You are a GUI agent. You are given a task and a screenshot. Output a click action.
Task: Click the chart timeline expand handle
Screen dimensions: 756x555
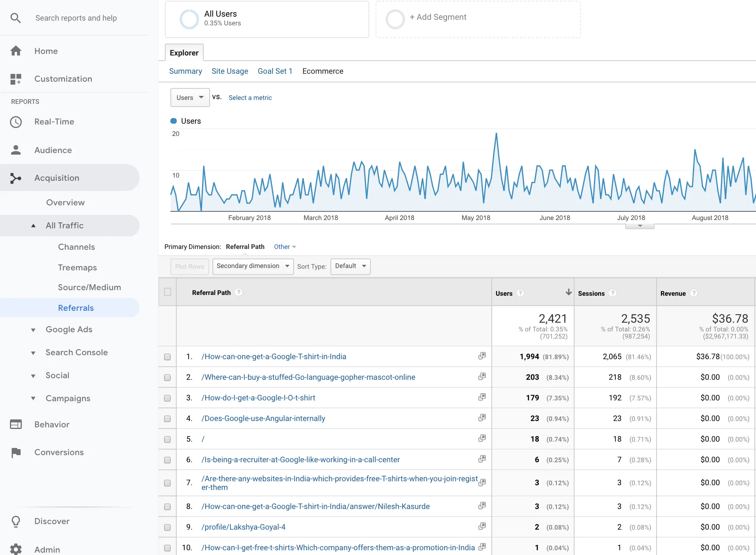coord(640,226)
